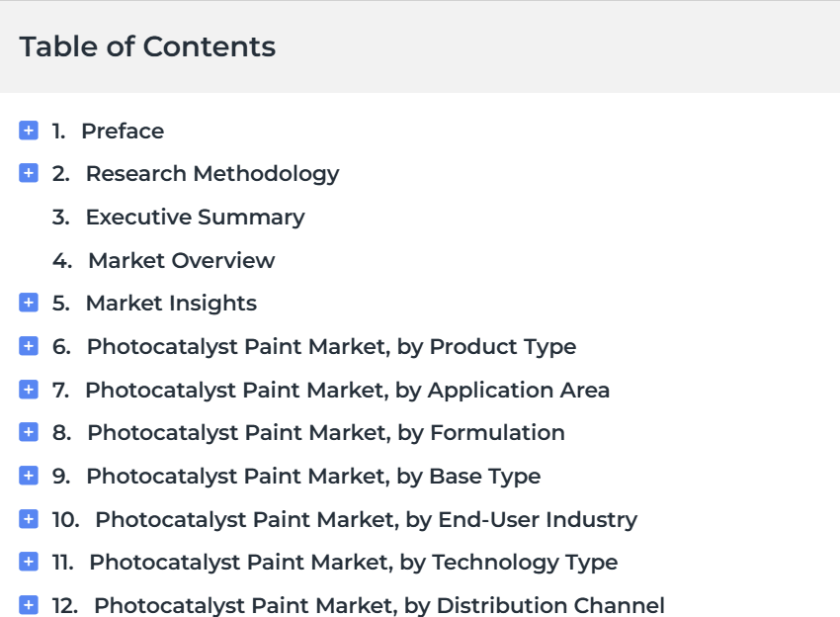This screenshot has width=840, height=617.
Task: Open Photocatalyst Paint Market, by Formulation
Action: (326, 433)
